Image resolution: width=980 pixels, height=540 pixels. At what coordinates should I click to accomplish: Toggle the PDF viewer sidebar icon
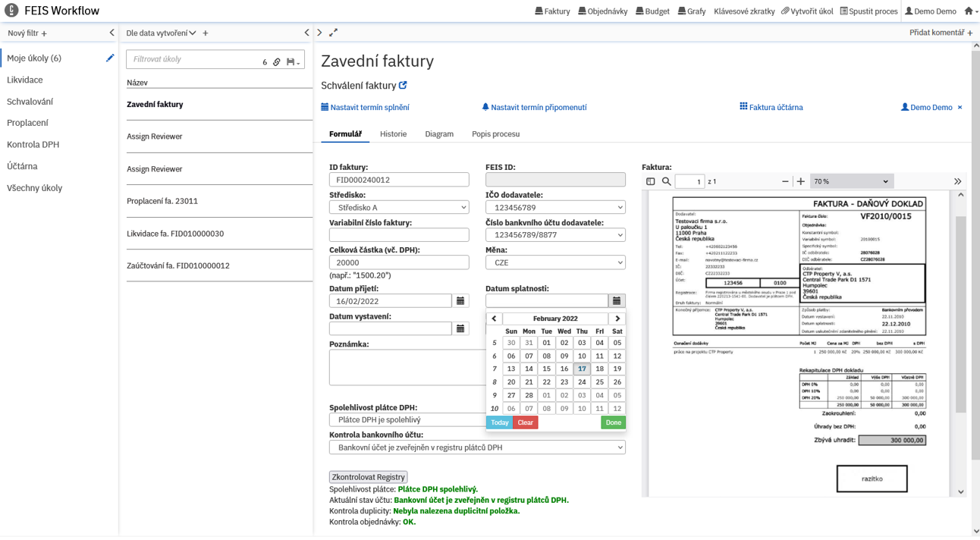click(650, 182)
